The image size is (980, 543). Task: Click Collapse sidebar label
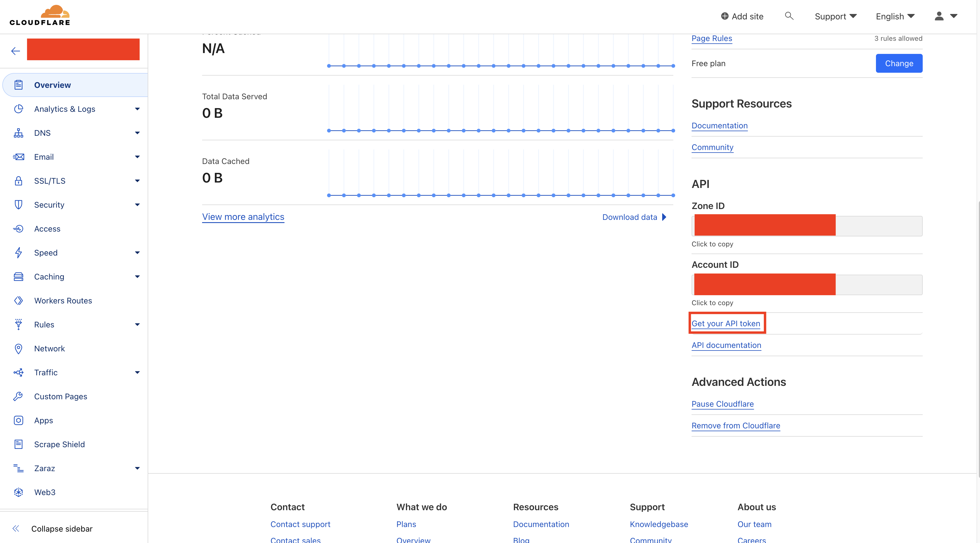(x=62, y=528)
